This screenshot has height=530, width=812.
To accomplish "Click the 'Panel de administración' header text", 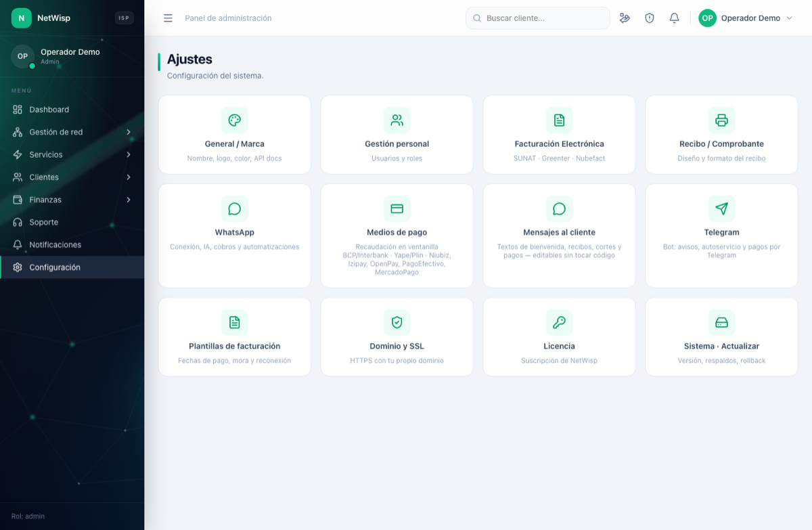I will [229, 18].
